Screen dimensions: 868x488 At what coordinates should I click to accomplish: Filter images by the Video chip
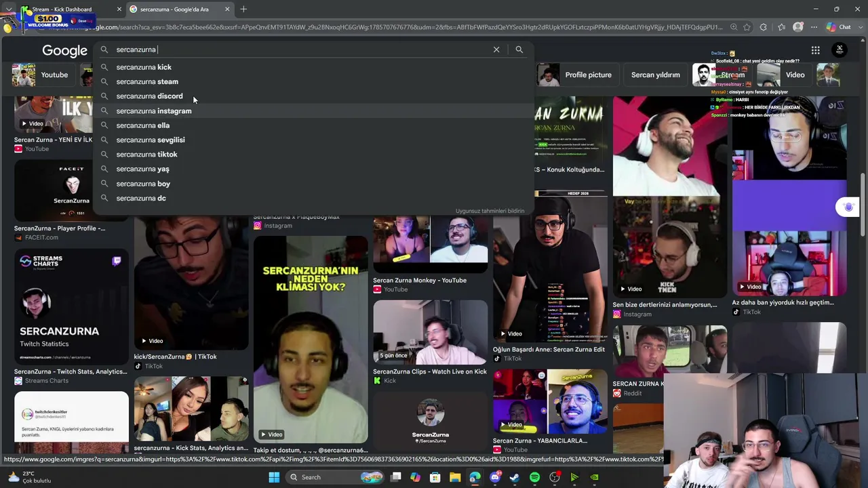click(x=783, y=75)
